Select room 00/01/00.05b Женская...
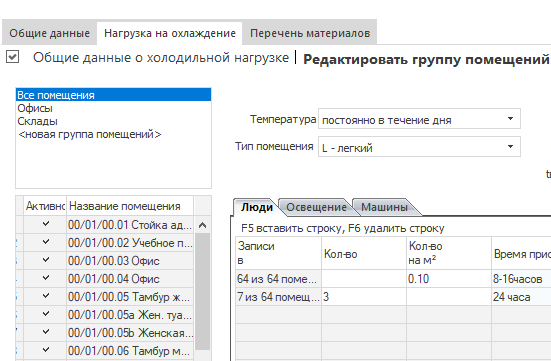The width and height of the screenshot is (551, 361). click(x=130, y=333)
